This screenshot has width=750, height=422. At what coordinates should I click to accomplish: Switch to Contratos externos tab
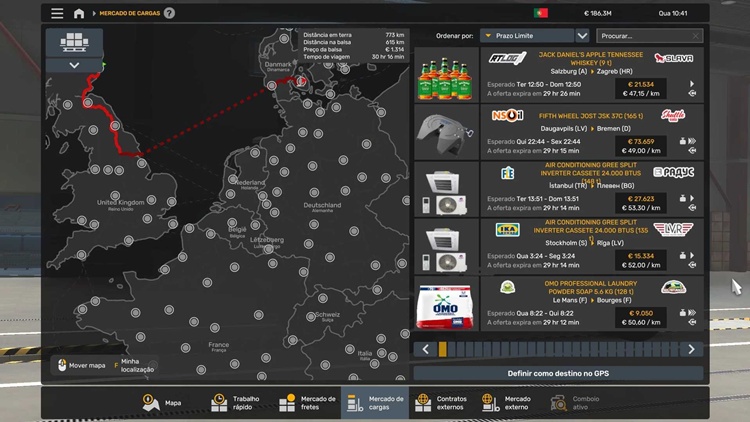click(441, 402)
